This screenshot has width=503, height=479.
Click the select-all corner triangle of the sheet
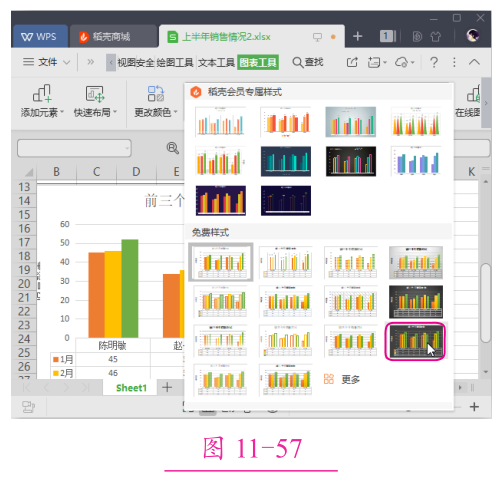[29, 172]
